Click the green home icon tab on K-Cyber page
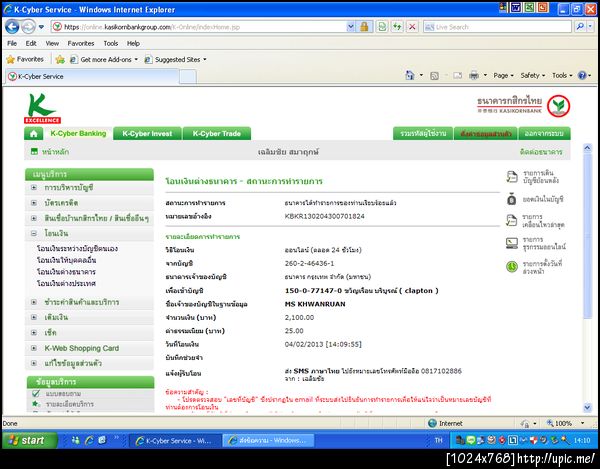The image size is (600, 469). (33, 134)
